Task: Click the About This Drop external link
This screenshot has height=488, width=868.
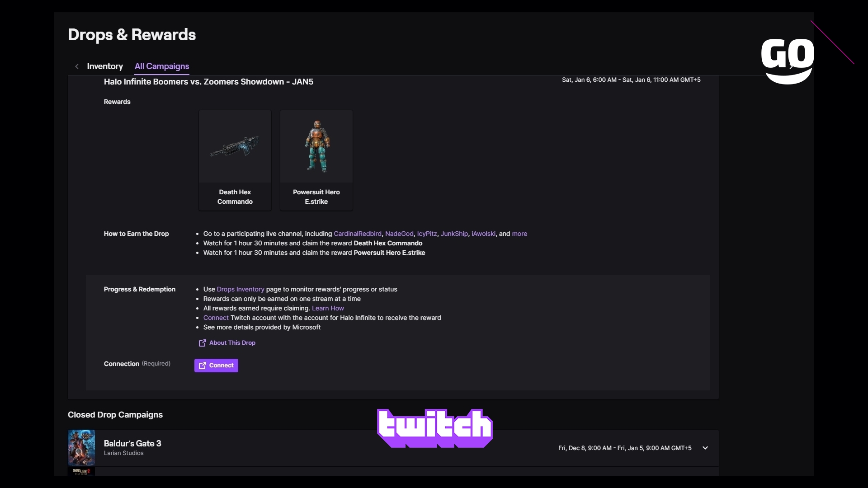Action: 226,343
